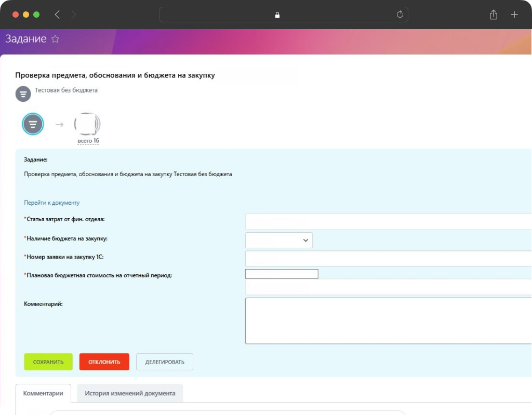Focus the Статья затрат от фин. отдела field
This screenshot has height=415, width=532.
388,221
